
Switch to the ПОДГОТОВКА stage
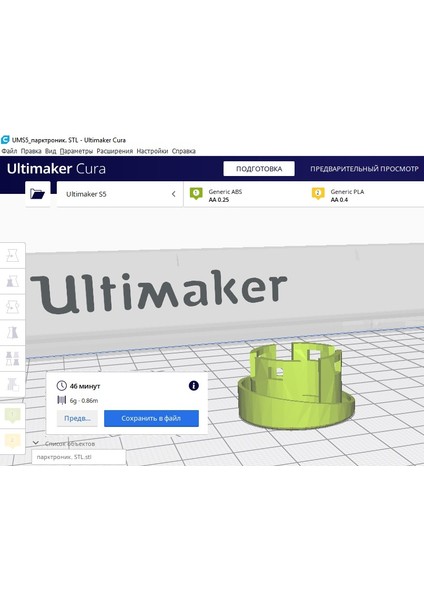(x=259, y=169)
